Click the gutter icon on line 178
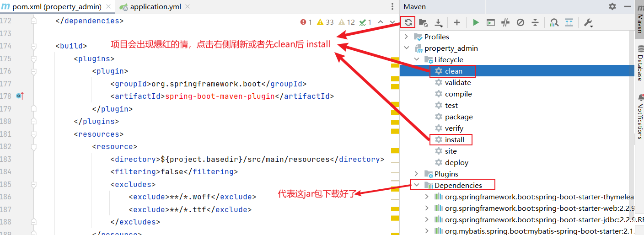 pyautogui.click(x=19, y=96)
